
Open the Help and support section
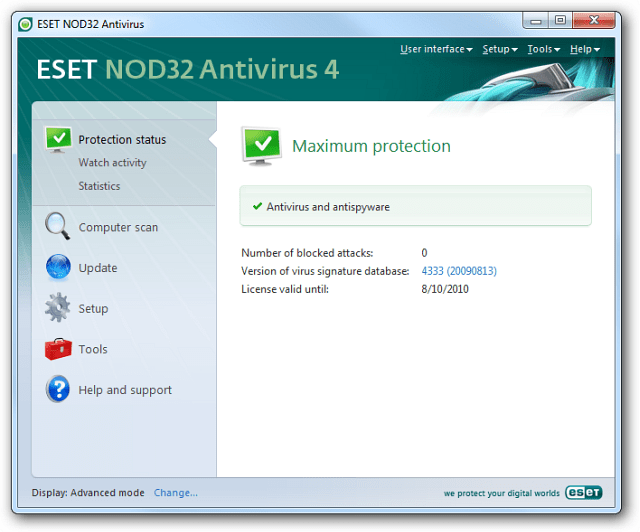click(125, 390)
